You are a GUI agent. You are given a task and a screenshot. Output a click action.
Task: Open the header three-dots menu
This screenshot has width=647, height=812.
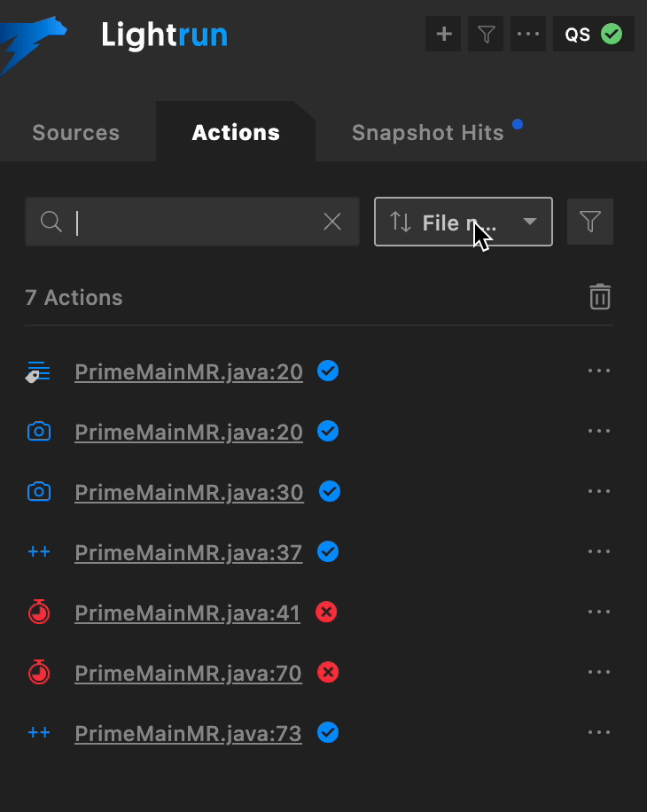point(527,35)
